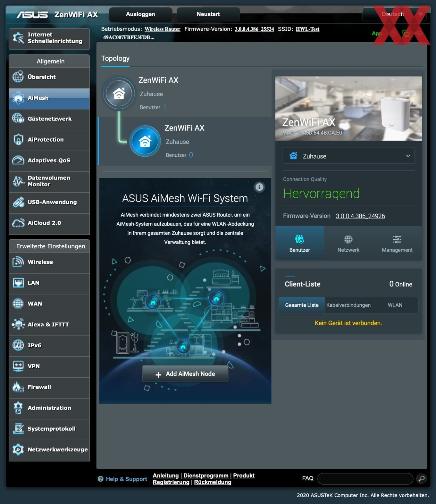Click the Hervorragend connection quality text
This screenshot has height=504, width=436.
coord(321,194)
